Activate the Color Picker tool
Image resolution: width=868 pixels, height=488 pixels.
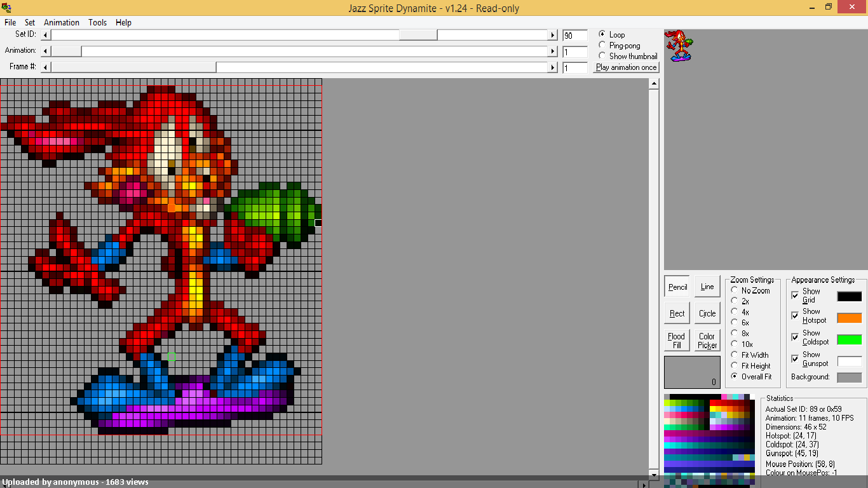click(x=707, y=341)
